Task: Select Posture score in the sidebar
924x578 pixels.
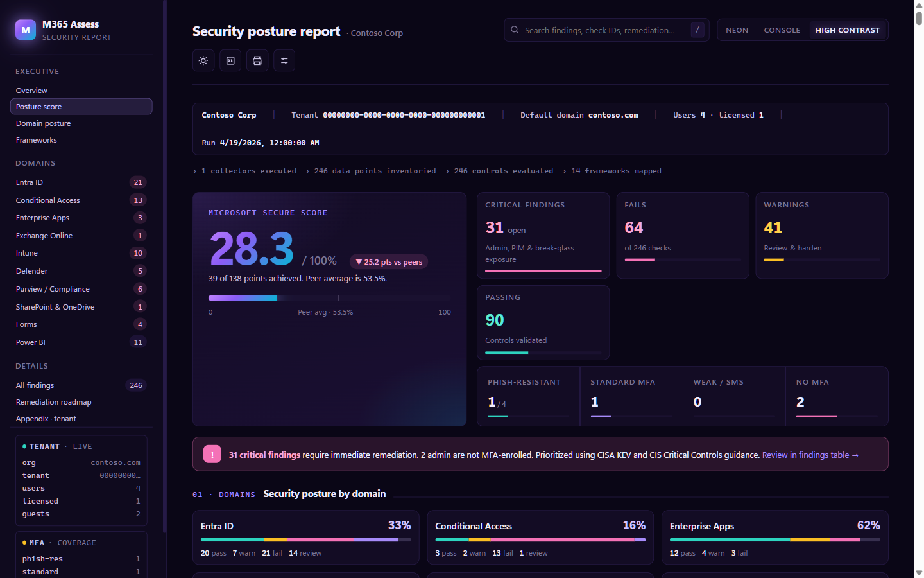Action: click(81, 107)
